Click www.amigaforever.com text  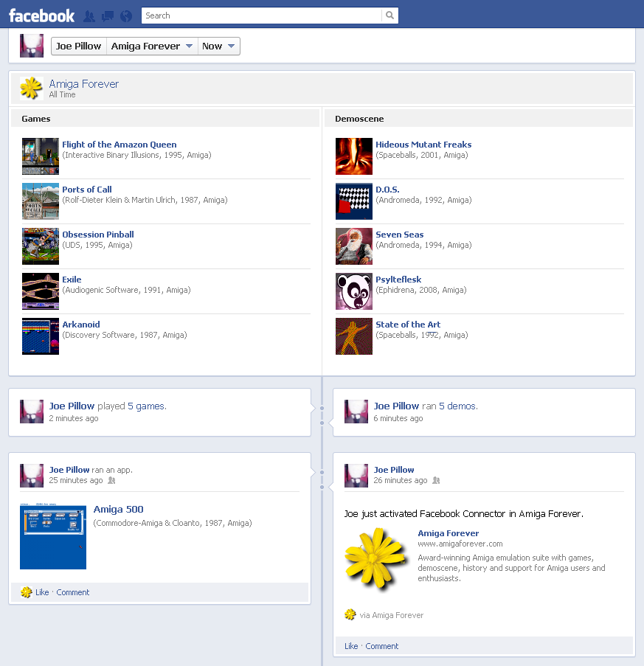tap(460, 544)
